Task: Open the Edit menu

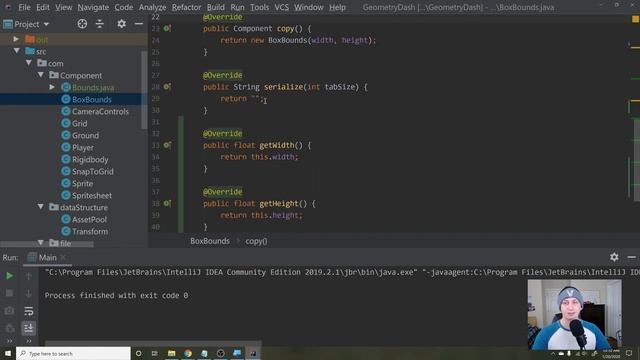Action: click(43, 7)
